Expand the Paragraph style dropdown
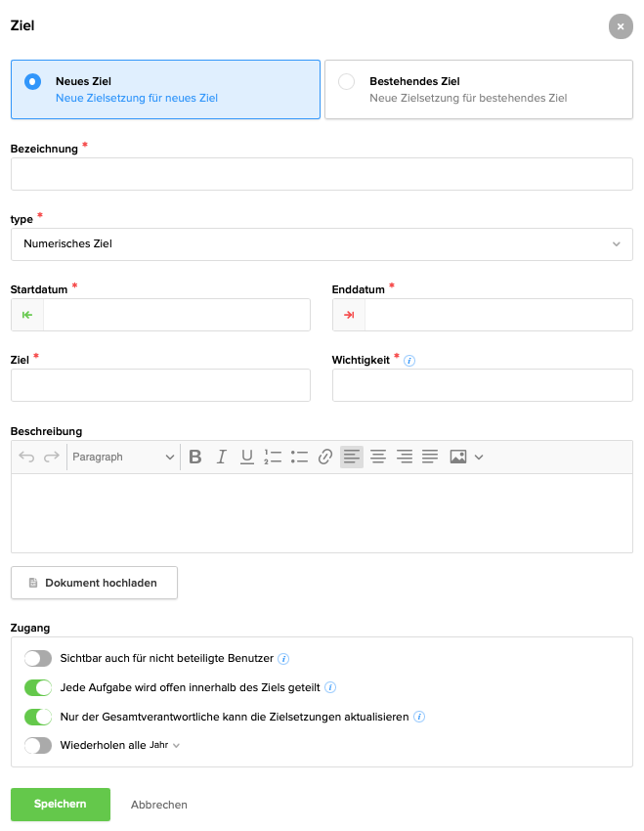Screen dimensions: 644x831 (x=123, y=457)
